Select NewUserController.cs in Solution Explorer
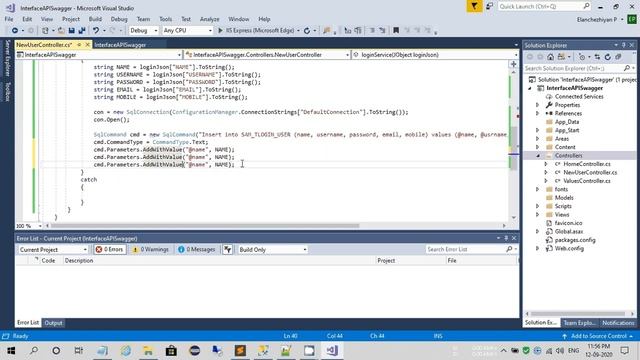Viewport: 640px width, 360px height. [590, 172]
